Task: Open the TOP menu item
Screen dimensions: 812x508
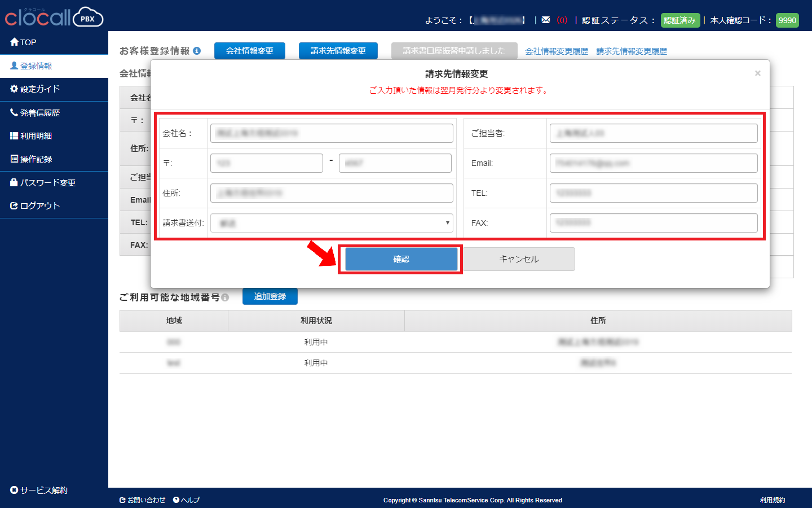Action: pyautogui.click(x=23, y=42)
